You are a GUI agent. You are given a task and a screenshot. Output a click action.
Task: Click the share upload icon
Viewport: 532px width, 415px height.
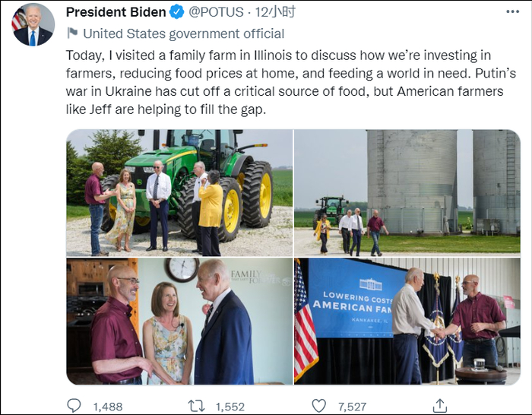point(441,406)
